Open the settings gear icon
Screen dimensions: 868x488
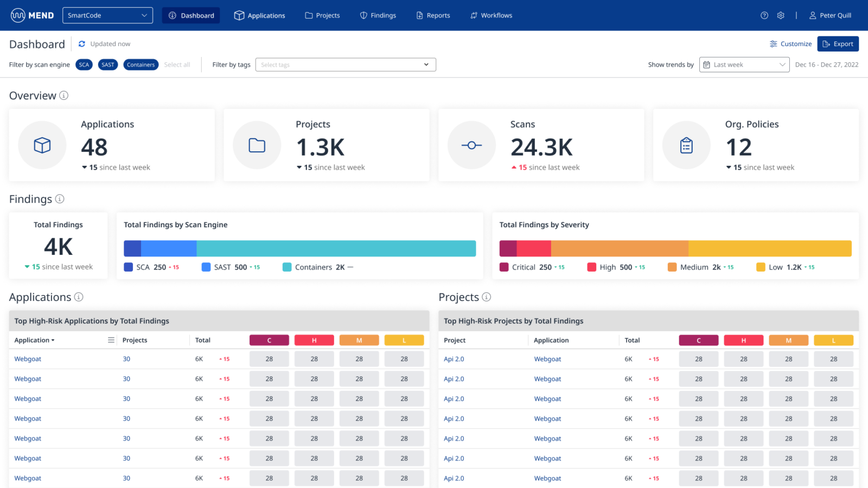coord(781,15)
